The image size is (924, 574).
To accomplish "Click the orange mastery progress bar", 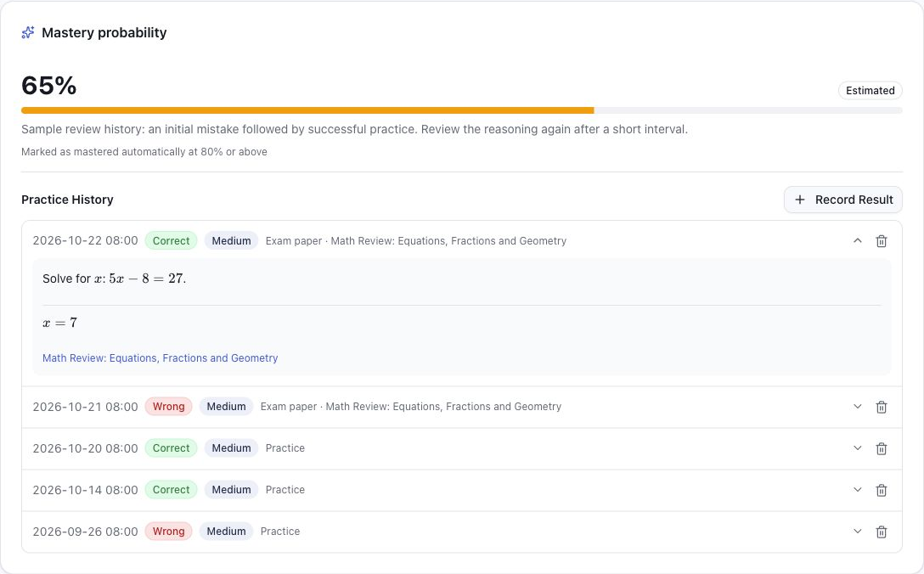I will click(x=307, y=110).
